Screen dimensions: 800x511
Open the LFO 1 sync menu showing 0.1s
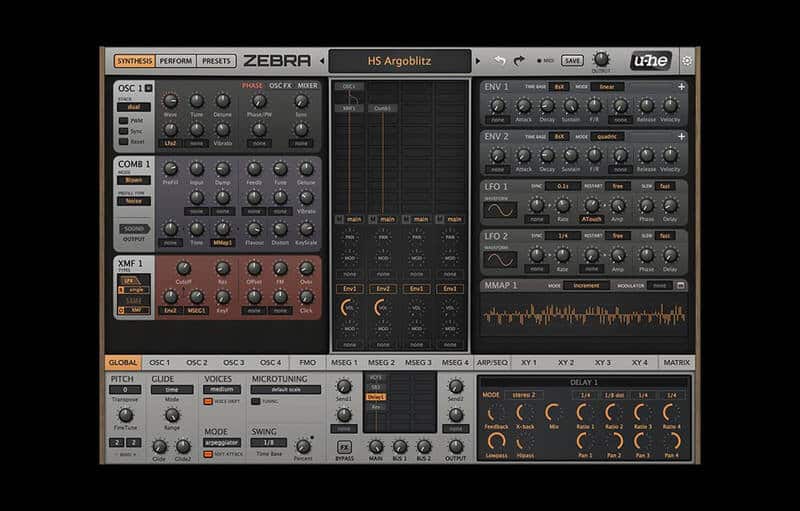tap(563, 186)
